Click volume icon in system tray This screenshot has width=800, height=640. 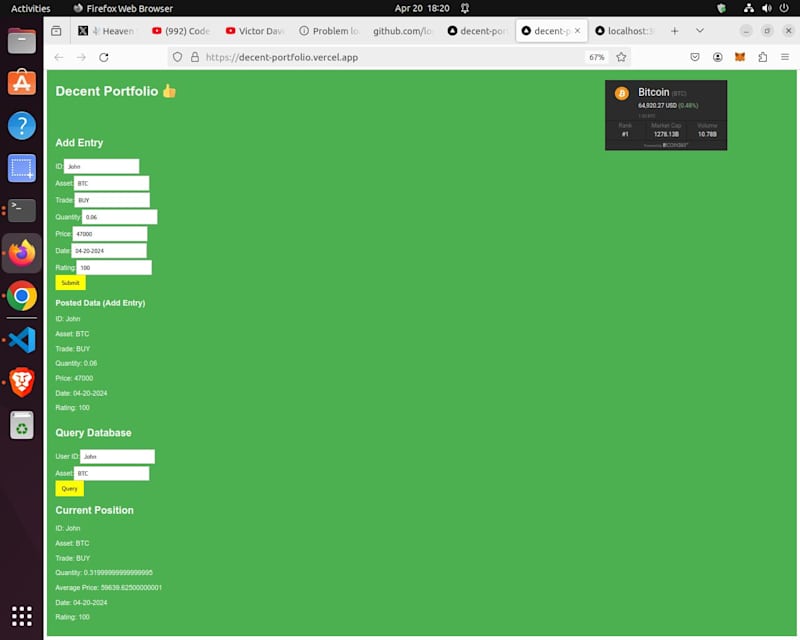(x=766, y=8)
